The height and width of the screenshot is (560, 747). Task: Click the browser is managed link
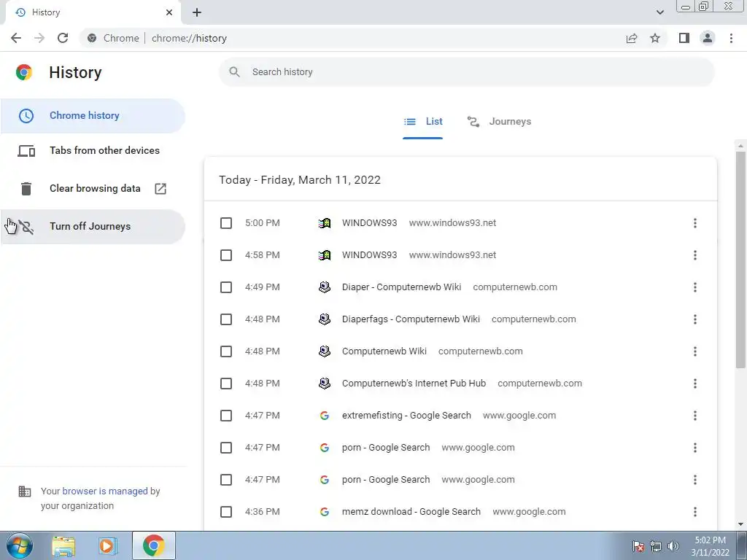coord(105,491)
